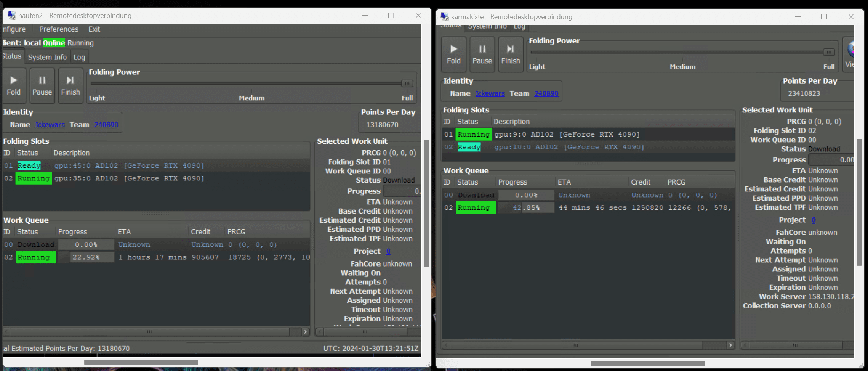Click ETA column header in haufen2 Work Queue
The image size is (868, 371).
pyautogui.click(x=152, y=232)
